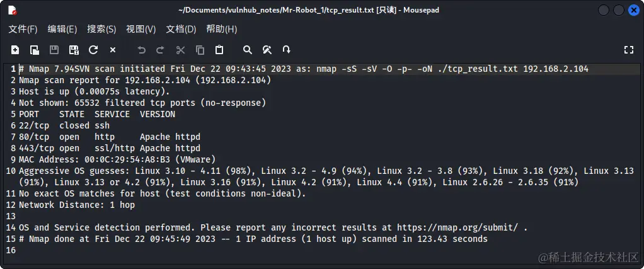This screenshot has height=269, width=644.
Task: Click the Mousepad app icon in titlebar
Action: coord(13,10)
